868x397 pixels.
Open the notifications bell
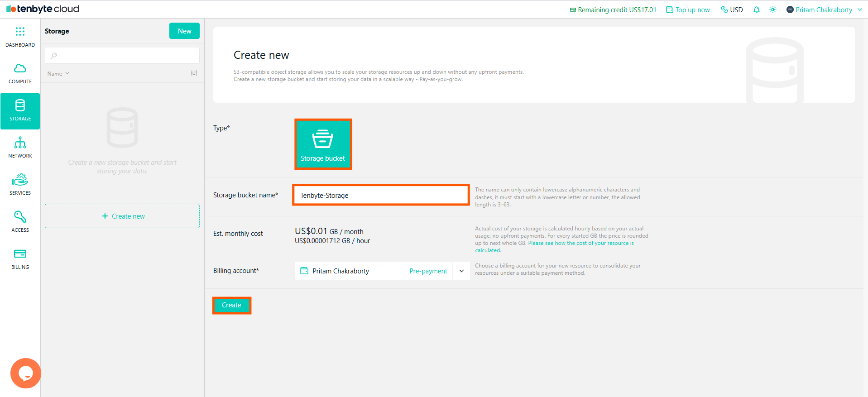tap(756, 10)
